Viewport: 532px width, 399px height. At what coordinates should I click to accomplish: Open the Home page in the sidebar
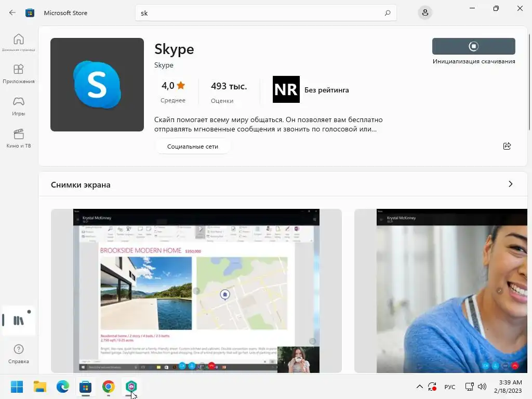click(18, 43)
